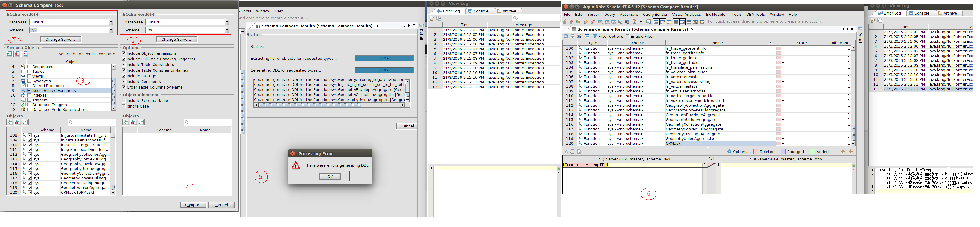
Task: Jump to previous difference with the up arrow
Action: 843,151
